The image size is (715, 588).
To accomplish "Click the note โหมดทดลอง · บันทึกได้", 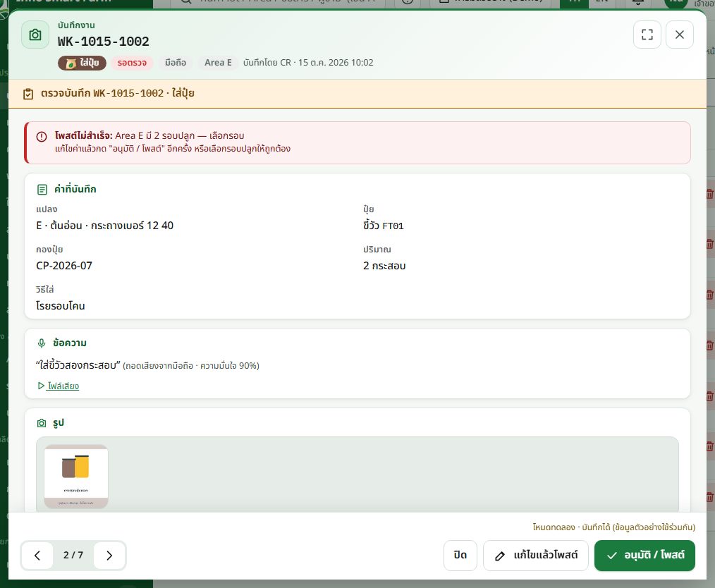I will pyautogui.click(x=613, y=527).
